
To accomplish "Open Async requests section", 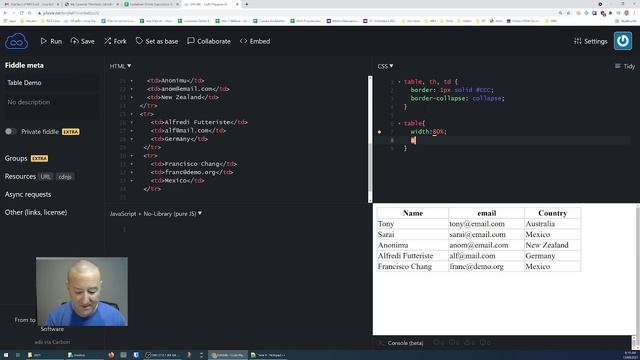I will 28,194.
